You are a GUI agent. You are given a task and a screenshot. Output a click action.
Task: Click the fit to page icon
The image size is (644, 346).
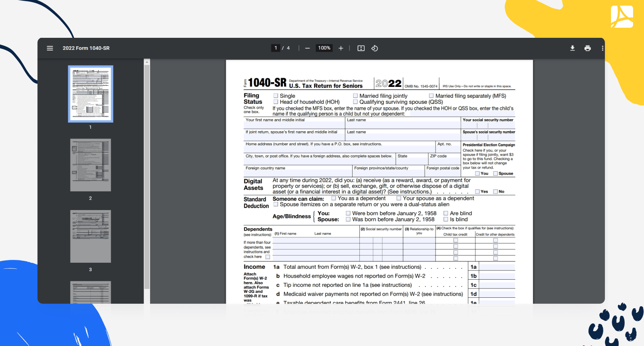click(x=361, y=48)
